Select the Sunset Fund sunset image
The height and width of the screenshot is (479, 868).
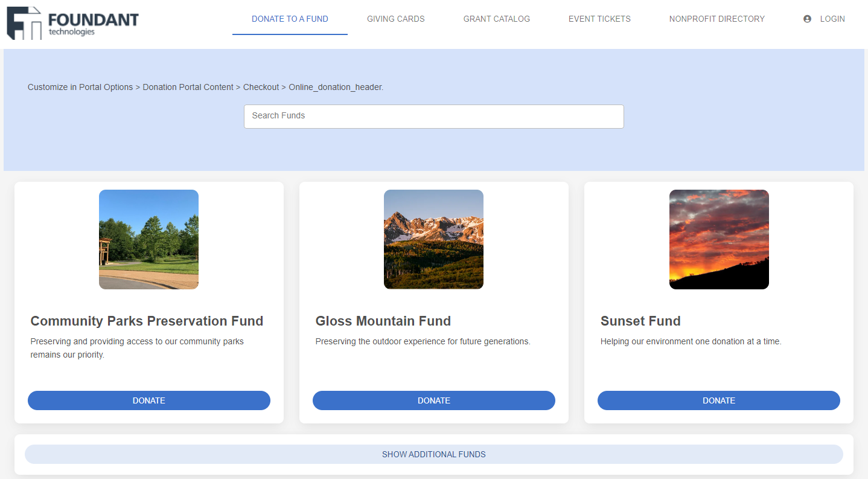(x=718, y=239)
